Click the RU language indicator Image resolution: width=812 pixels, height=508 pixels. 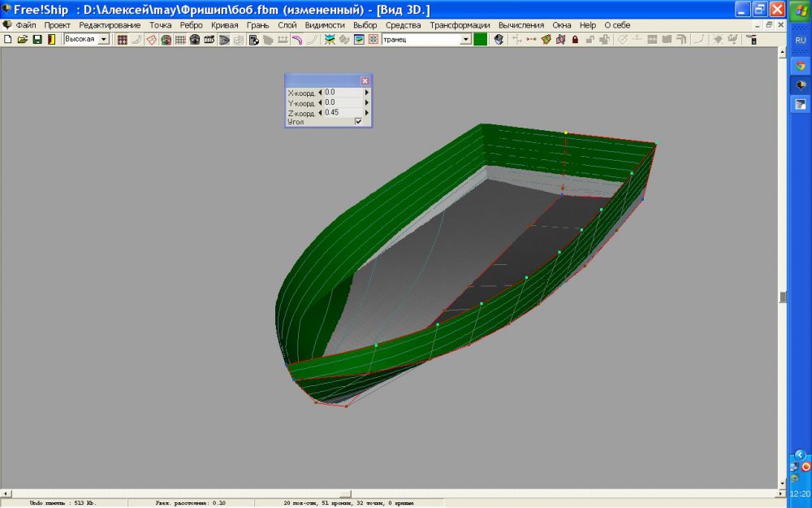click(800, 40)
